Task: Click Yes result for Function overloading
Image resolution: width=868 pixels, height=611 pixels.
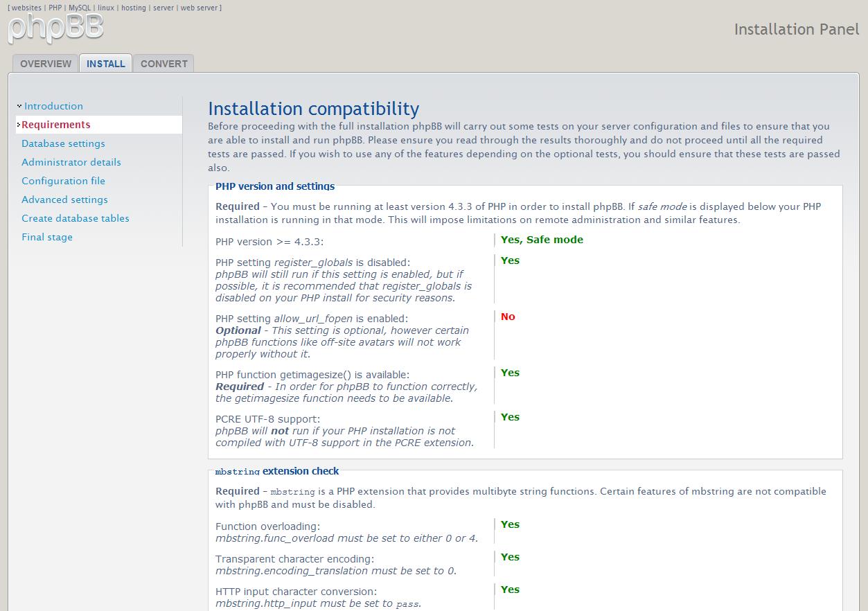Action: tap(510, 524)
